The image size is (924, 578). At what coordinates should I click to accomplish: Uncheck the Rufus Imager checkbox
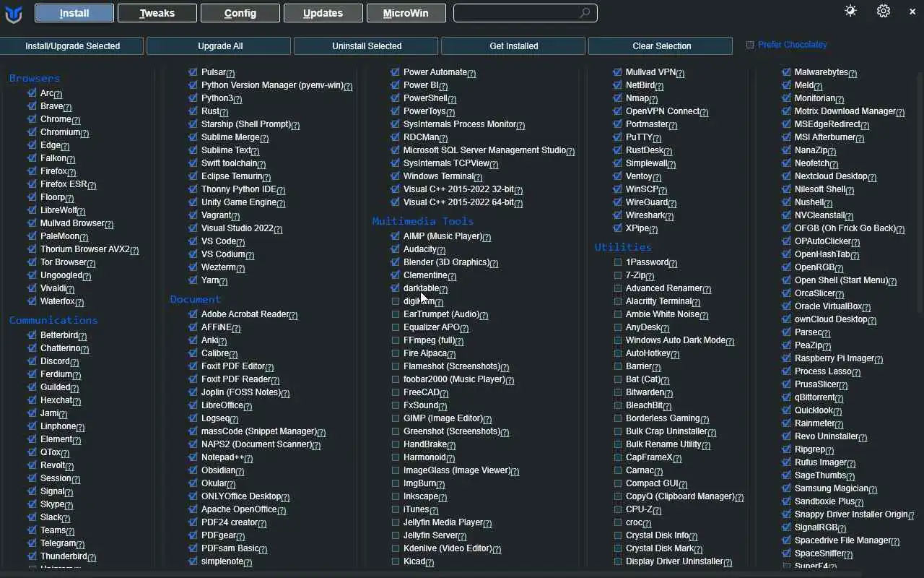tap(786, 462)
